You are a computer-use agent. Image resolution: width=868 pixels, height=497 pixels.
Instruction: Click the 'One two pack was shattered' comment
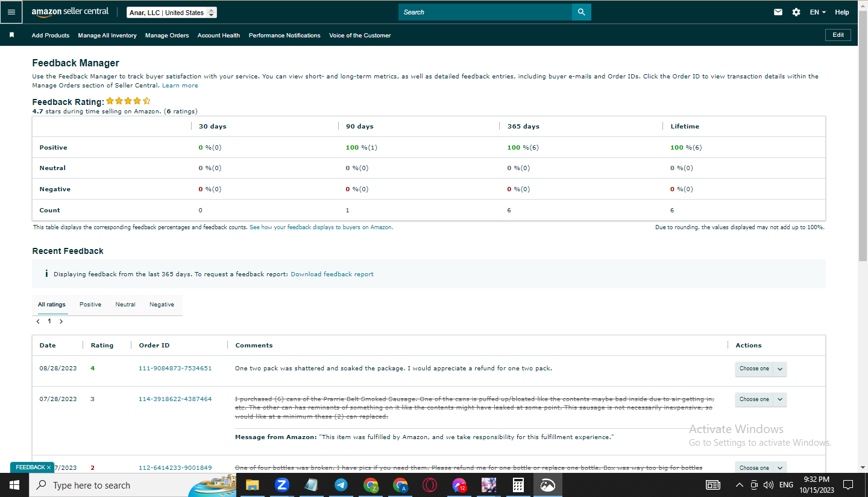394,369
